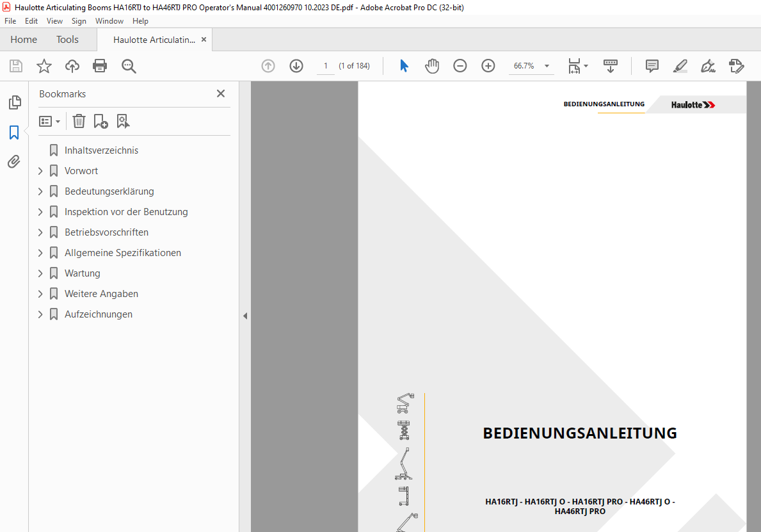Jump to Inhaltsverzeichnis bookmark
The width and height of the screenshot is (761, 532).
[x=101, y=150]
